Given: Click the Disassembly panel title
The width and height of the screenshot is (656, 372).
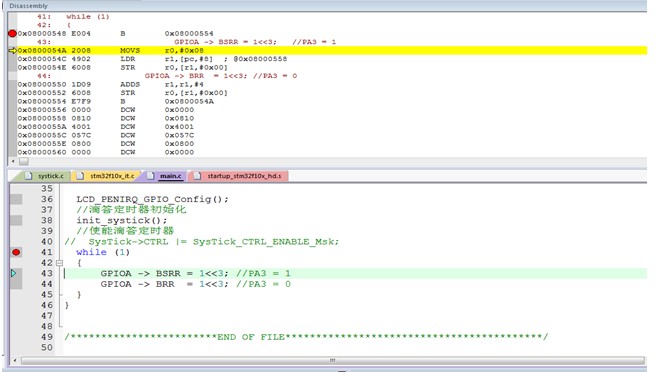Looking at the screenshot, I should 28,6.
